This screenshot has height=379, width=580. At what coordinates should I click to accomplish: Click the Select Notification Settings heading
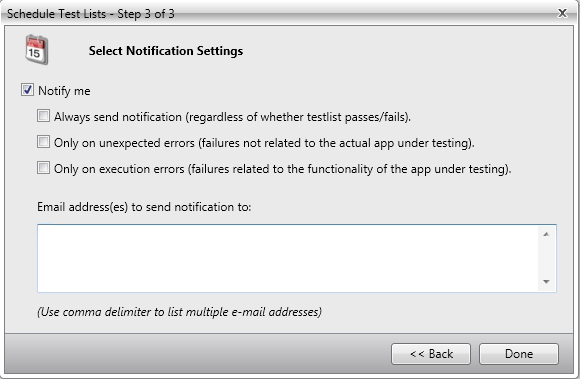[x=166, y=51]
